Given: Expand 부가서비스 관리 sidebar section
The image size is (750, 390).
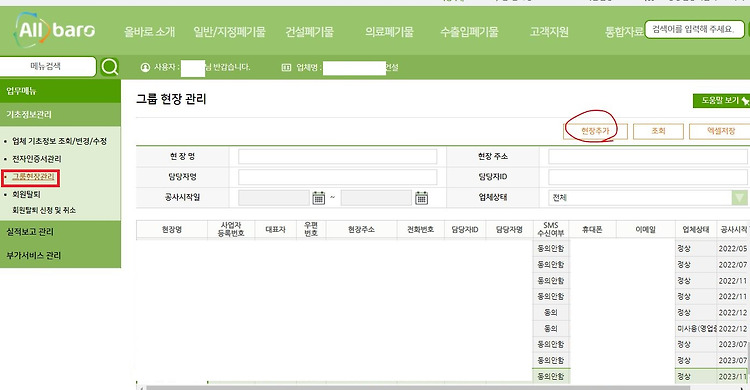Looking at the screenshot, I should click(x=60, y=256).
